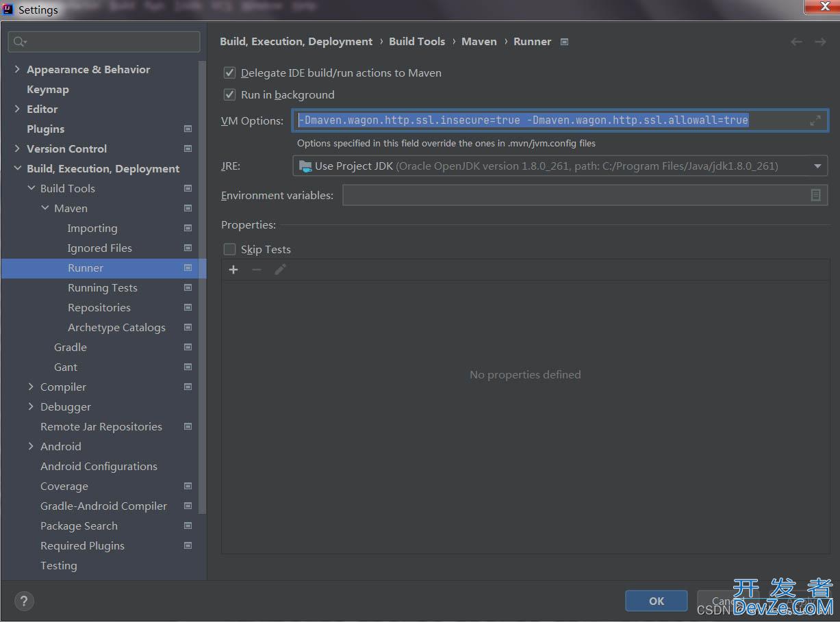The height and width of the screenshot is (622, 840).
Task: Click the settings search box
Action: [104, 42]
